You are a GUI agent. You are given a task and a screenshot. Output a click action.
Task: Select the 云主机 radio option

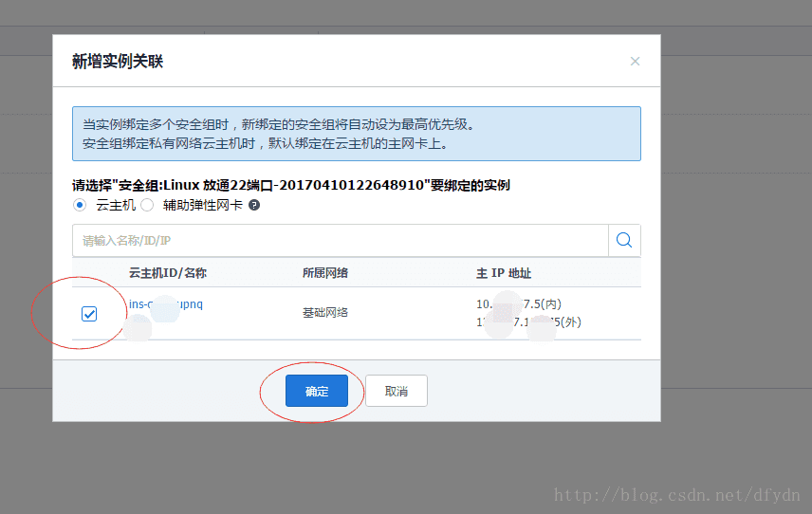80,205
